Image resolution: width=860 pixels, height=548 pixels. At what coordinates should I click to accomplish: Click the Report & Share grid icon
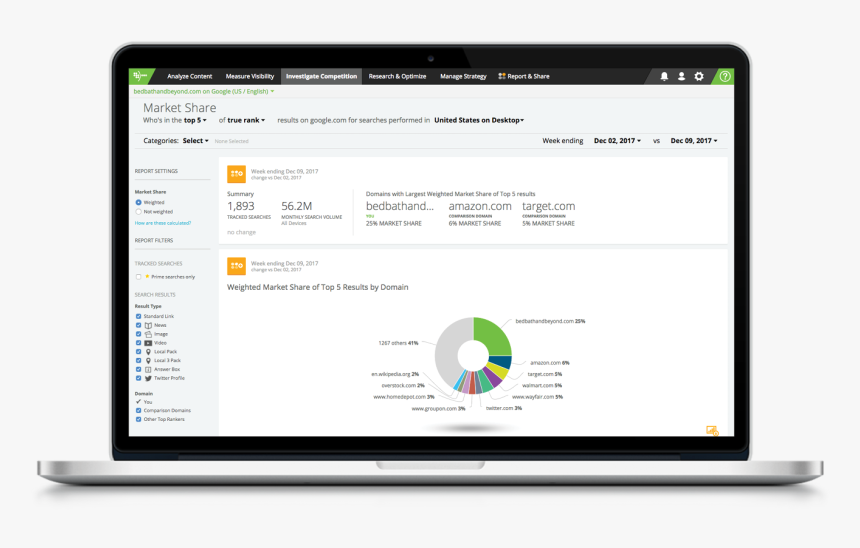coord(501,76)
